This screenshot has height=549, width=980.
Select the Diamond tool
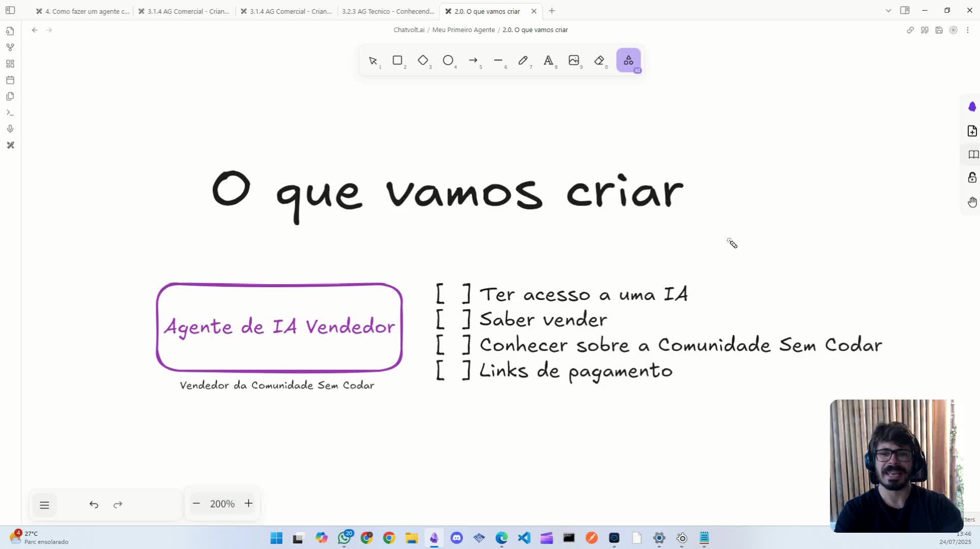point(423,60)
